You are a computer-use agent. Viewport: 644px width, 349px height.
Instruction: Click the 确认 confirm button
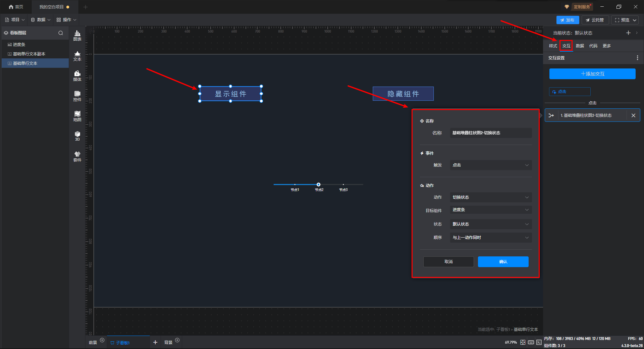(503, 262)
